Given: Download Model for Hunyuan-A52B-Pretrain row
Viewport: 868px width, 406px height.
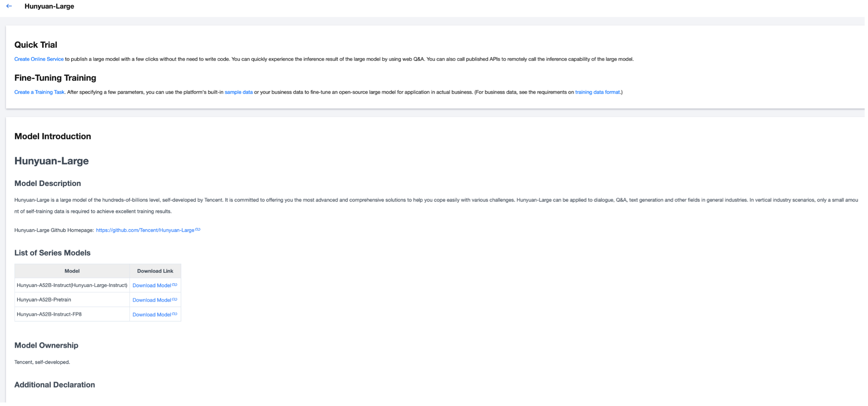Looking at the screenshot, I should pos(152,300).
